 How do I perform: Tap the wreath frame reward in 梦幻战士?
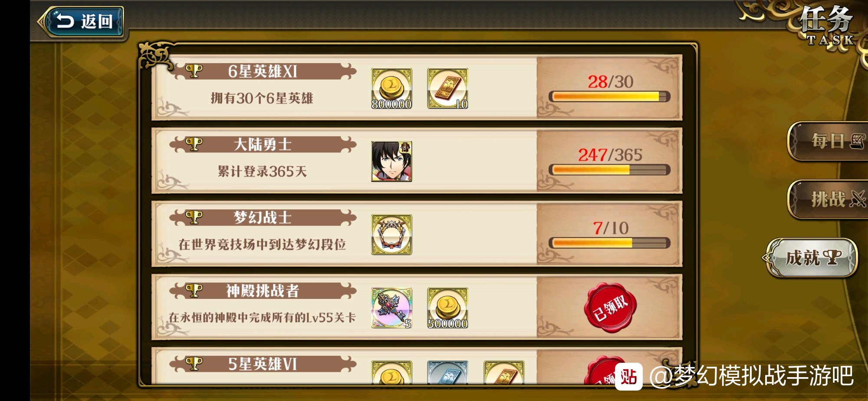click(x=391, y=235)
